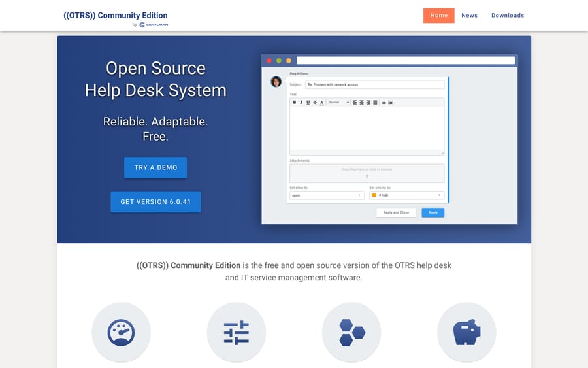
Task: Click the bulleted list icon
Action: coord(384,103)
